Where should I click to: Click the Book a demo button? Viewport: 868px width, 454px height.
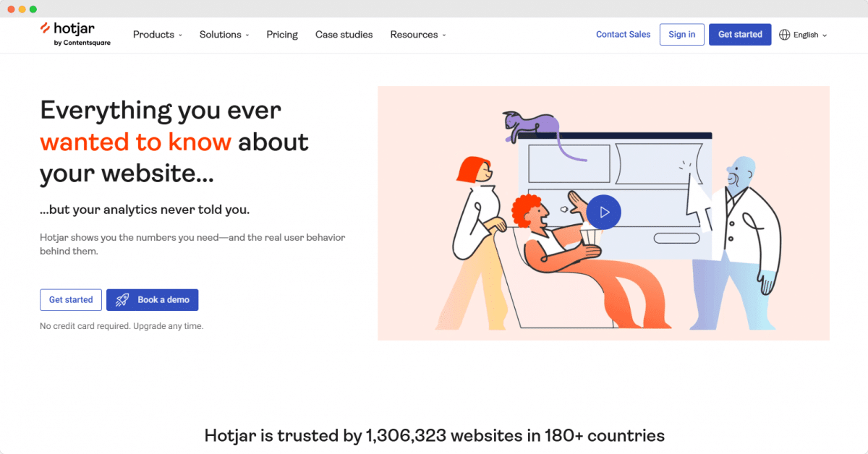coord(152,300)
